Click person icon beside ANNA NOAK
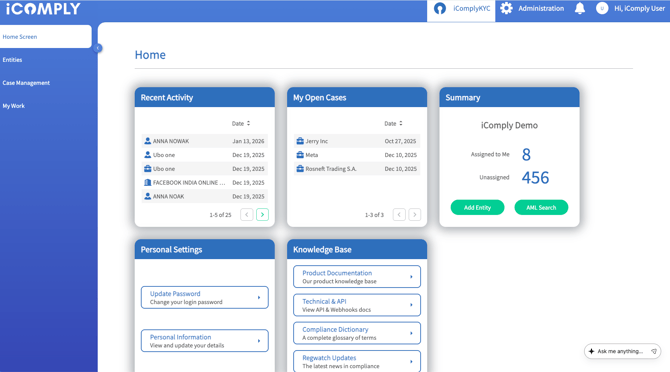The height and width of the screenshot is (372, 670). click(147, 196)
